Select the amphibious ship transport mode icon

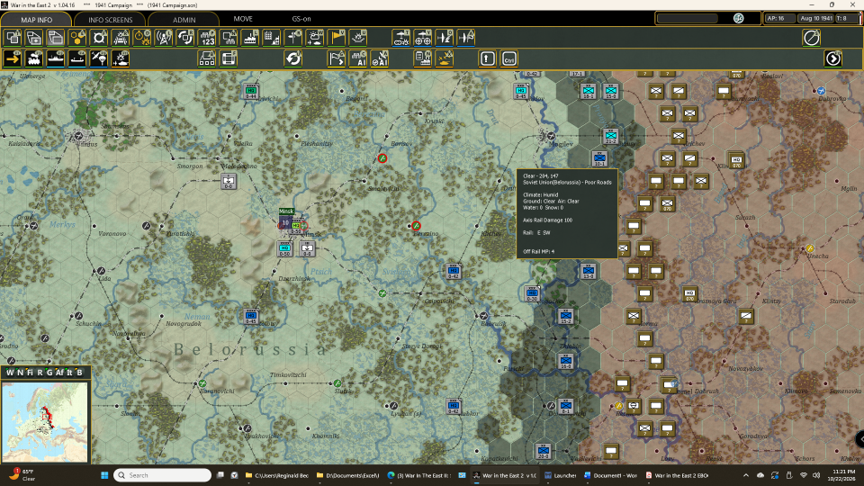pos(77,58)
